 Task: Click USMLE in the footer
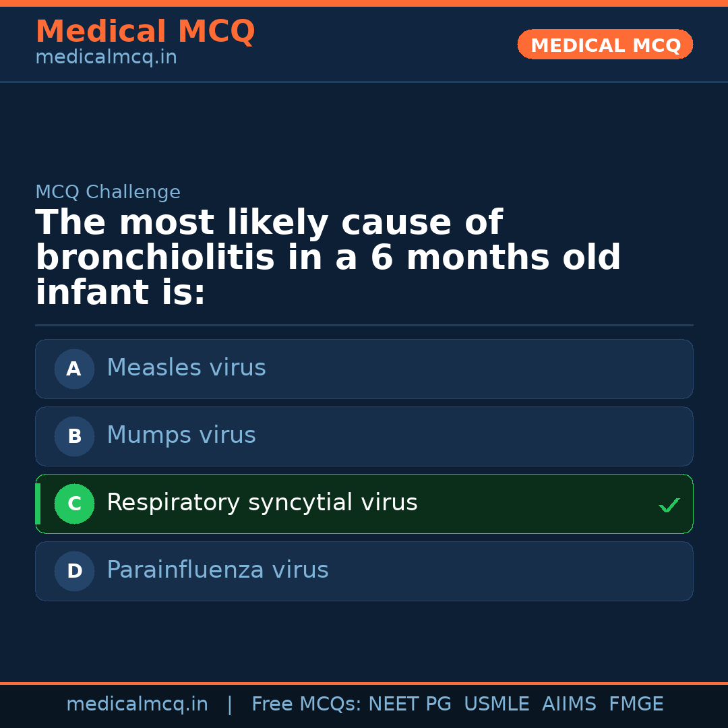click(496, 704)
